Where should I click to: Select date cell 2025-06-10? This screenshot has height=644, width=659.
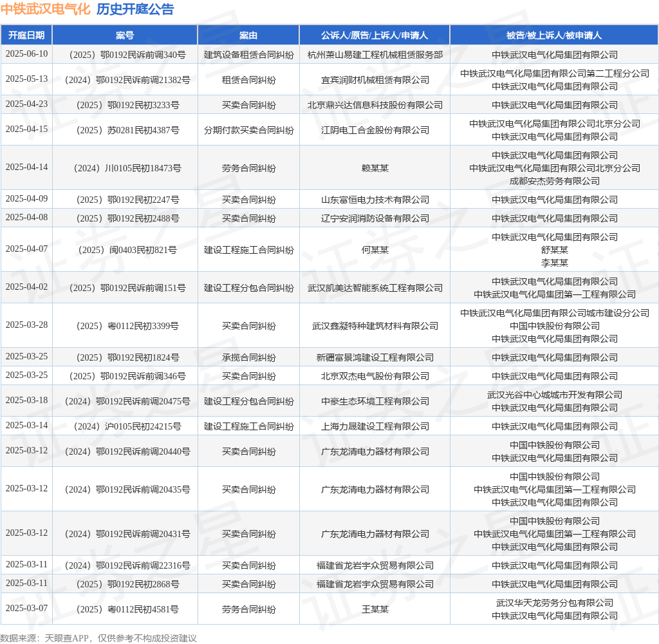[26, 54]
